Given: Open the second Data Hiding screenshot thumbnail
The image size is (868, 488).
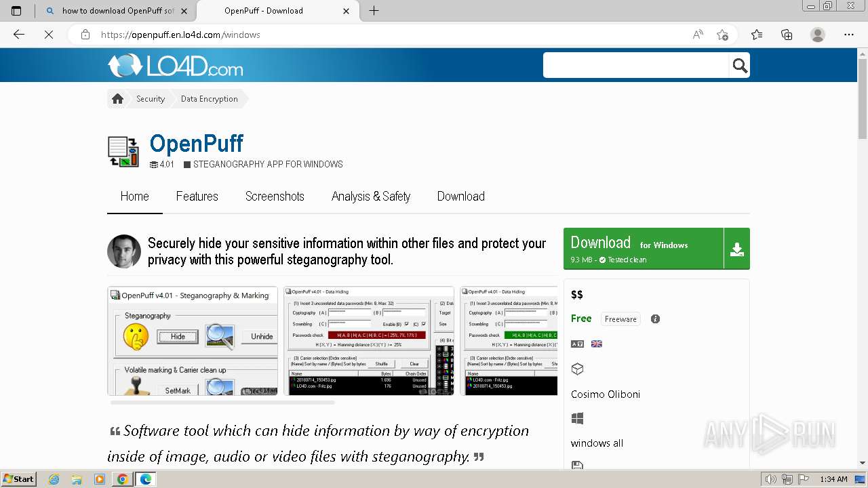Looking at the screenshot, I should click(x=369, y=341).
